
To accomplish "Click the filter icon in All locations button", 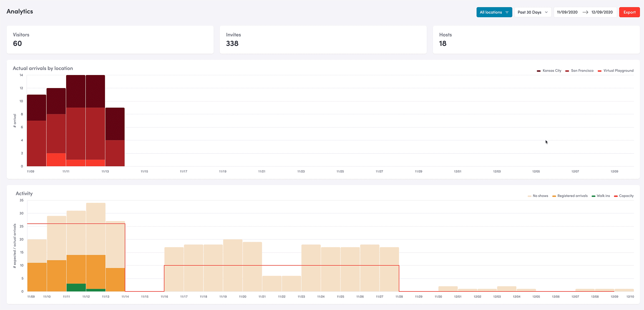I will click(x=507, y=12).
